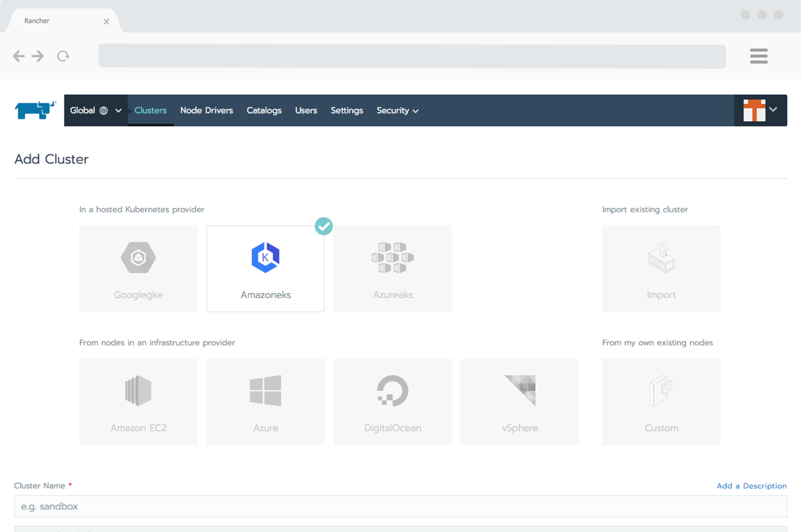
Task: Switch to the Users page
Action: (x=306, y=110)
